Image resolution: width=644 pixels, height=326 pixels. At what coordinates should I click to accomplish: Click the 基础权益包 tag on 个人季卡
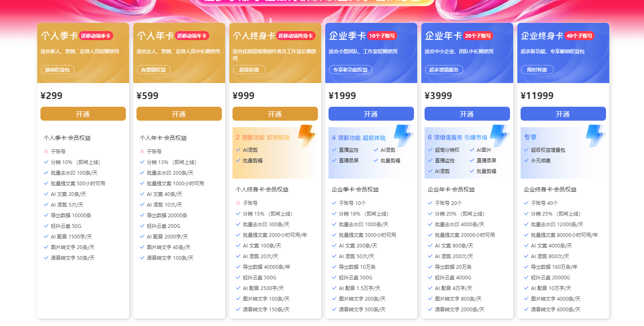click(57, 70)
